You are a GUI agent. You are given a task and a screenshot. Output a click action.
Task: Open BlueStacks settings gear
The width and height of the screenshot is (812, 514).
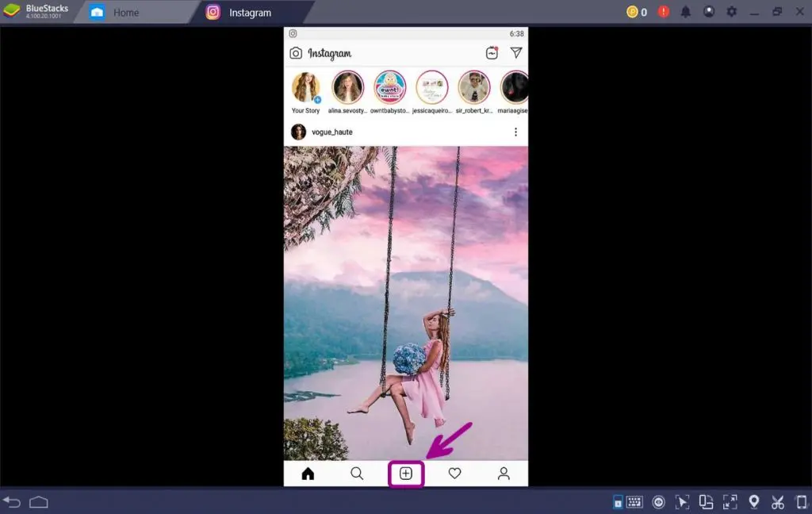[732, 12]
